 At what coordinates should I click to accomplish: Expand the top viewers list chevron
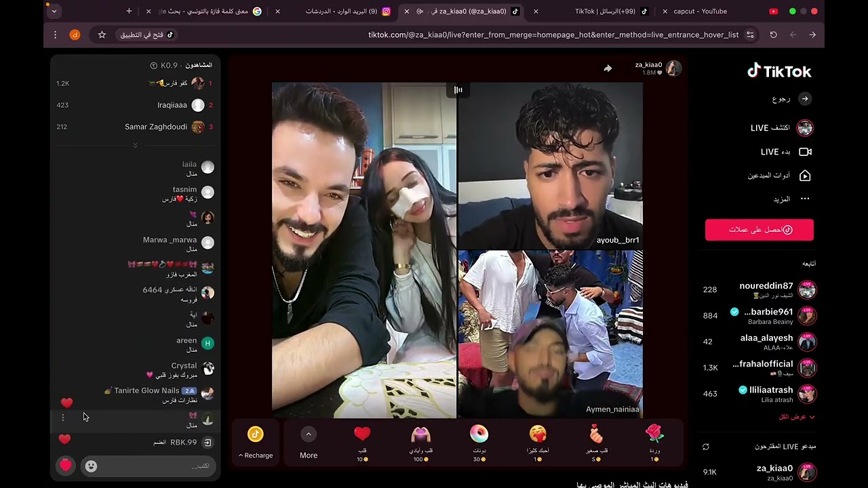tap(135, 145)
